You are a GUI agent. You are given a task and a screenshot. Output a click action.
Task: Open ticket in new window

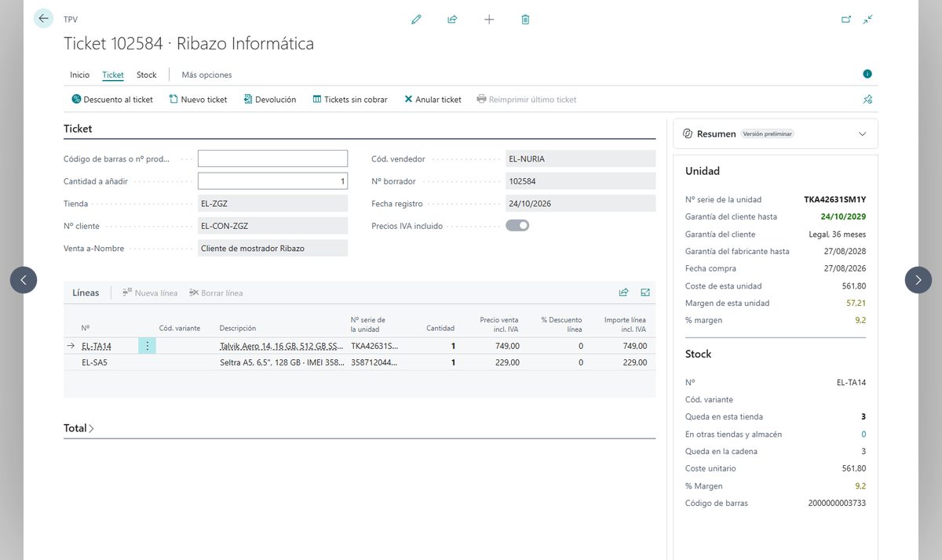(x=846, y=20)
